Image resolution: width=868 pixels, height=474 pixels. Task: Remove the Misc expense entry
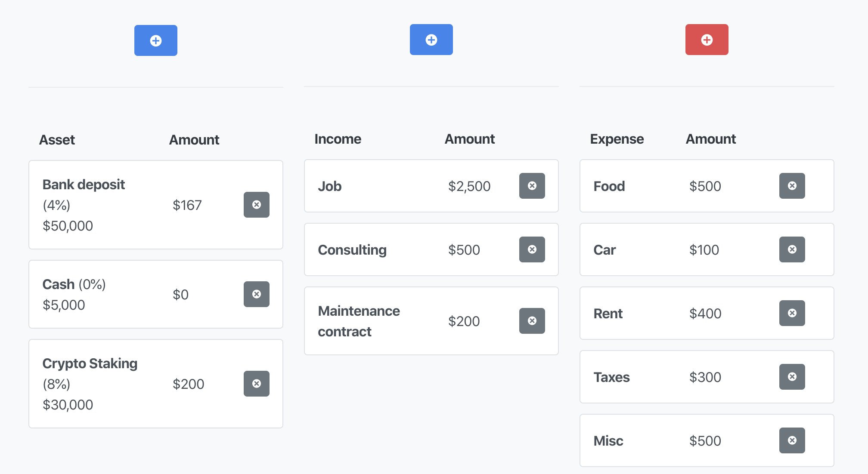792,440
